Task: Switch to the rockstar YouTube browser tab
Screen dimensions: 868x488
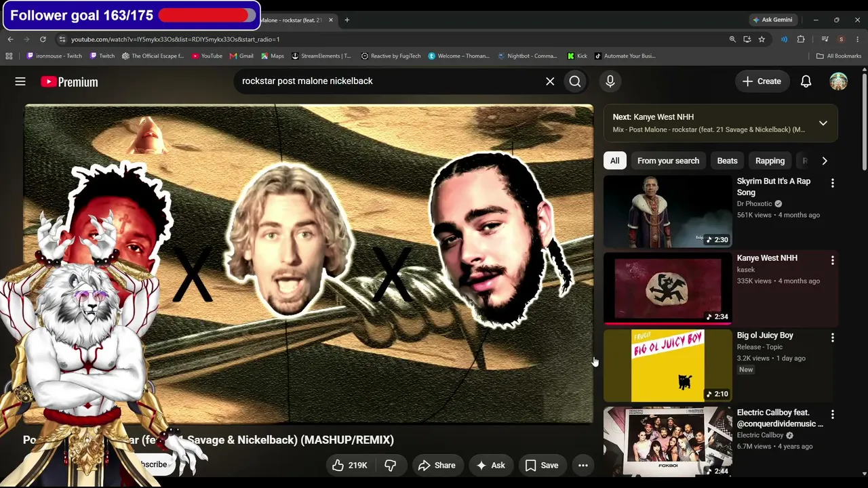Action: pos(292,20)
